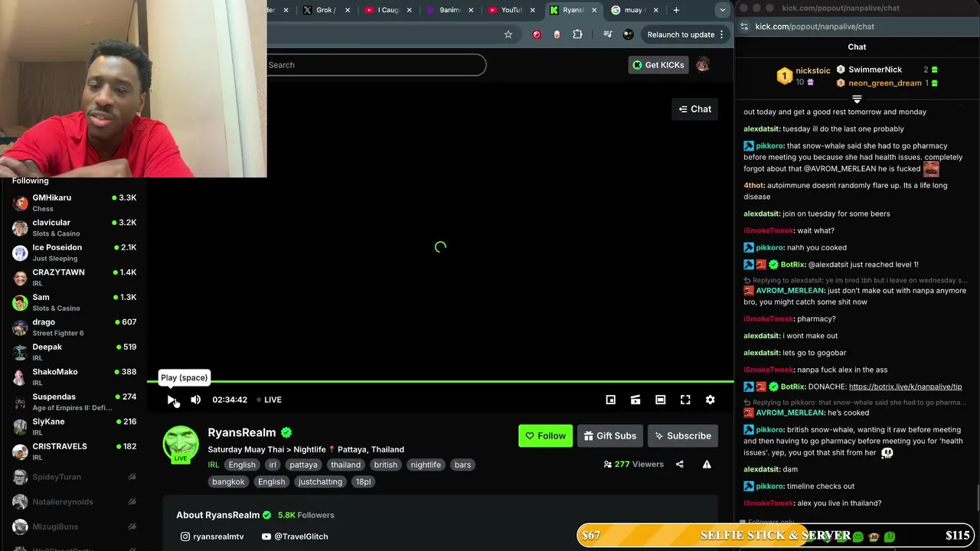The width and height of the screenshot is (980, 551).
Task: Click the Subscribe button
Action: pos(682,436)
